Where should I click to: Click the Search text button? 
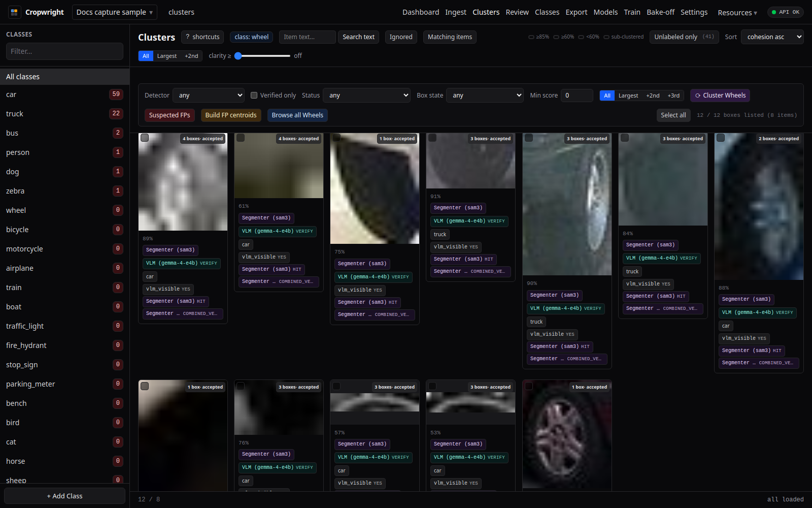click(x=358, y=37)
